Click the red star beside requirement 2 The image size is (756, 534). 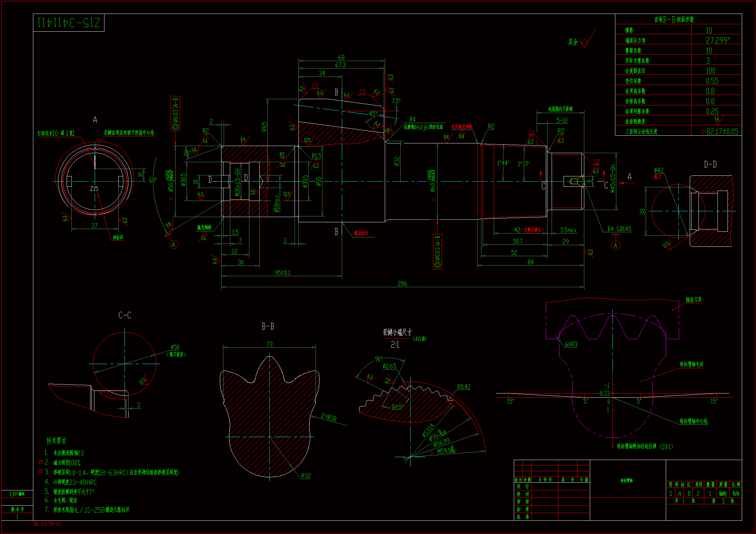coord(41,462)
